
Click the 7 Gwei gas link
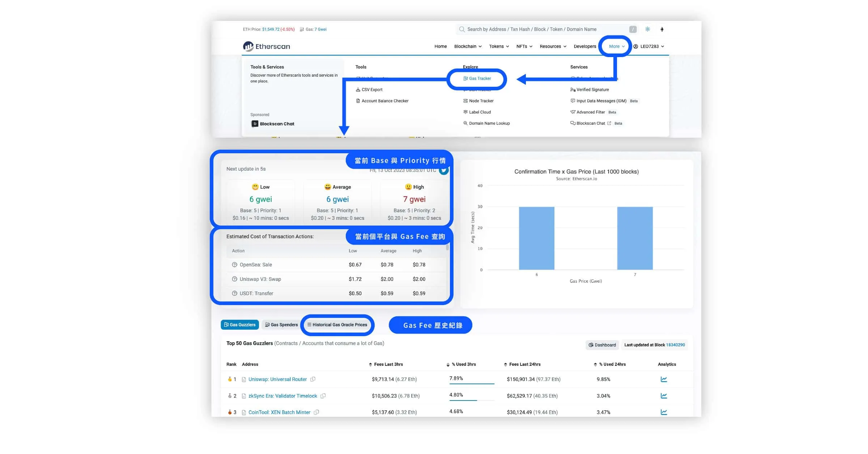(x=320, y=29)
